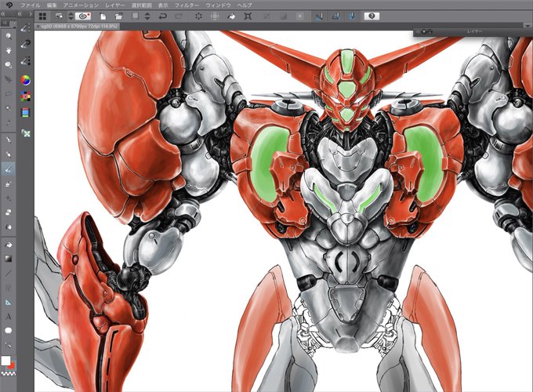
Task: Select the Figure line tool
Action: [8, 273]
